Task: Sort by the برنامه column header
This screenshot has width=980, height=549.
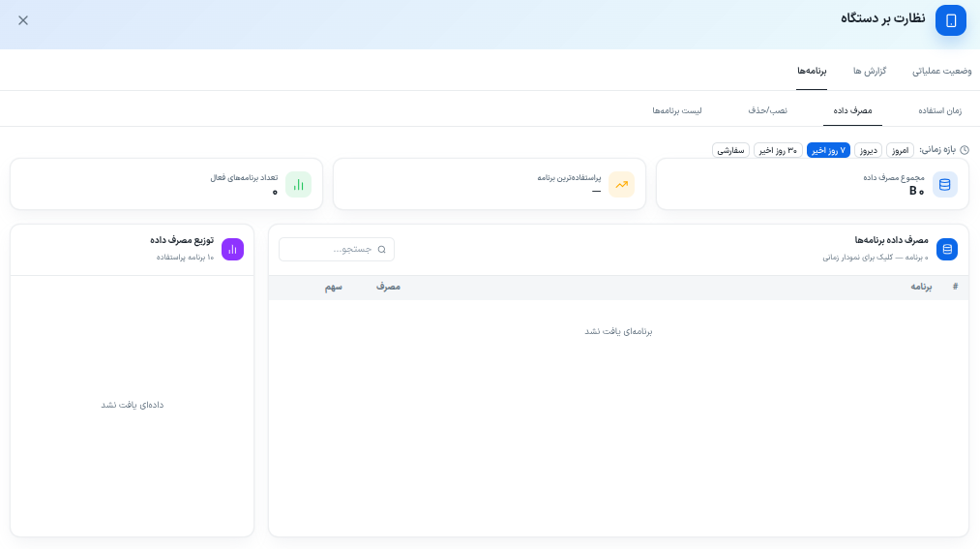Action: coord(921,287)
